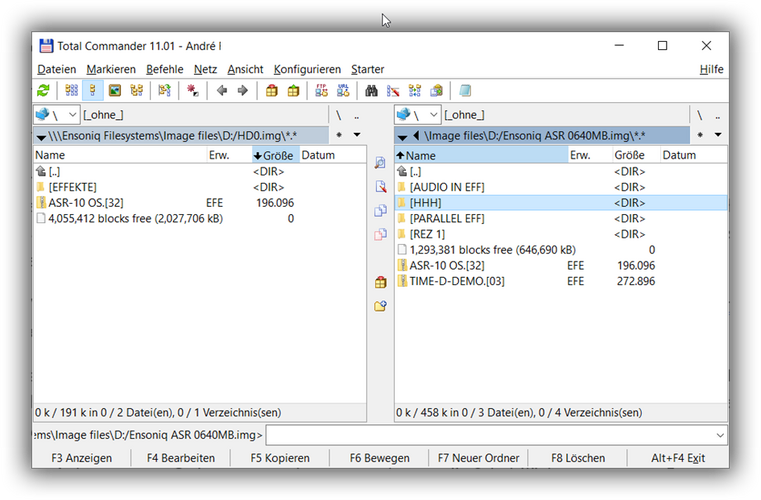The height and width of the screenshot is (500, 761).
Task: Open the command line history dropdown
Action: click(x=720, y=435)
